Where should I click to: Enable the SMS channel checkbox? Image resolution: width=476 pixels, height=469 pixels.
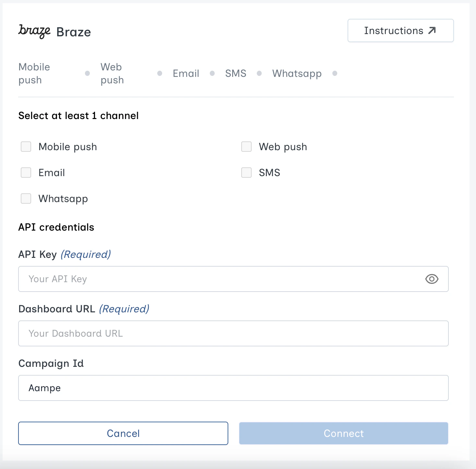tap(246, 173)
